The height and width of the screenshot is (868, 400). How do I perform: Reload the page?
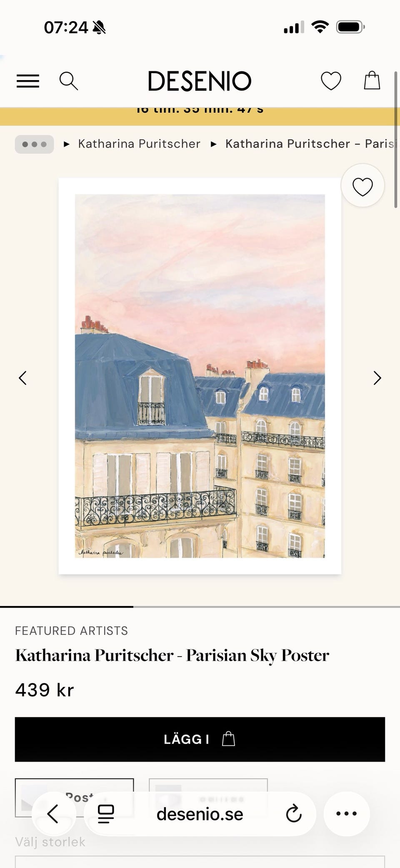pos(294,814)
